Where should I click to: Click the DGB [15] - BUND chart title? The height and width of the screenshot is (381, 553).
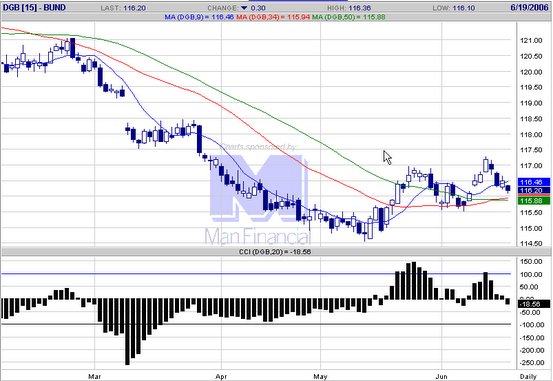tap(34, 7)
